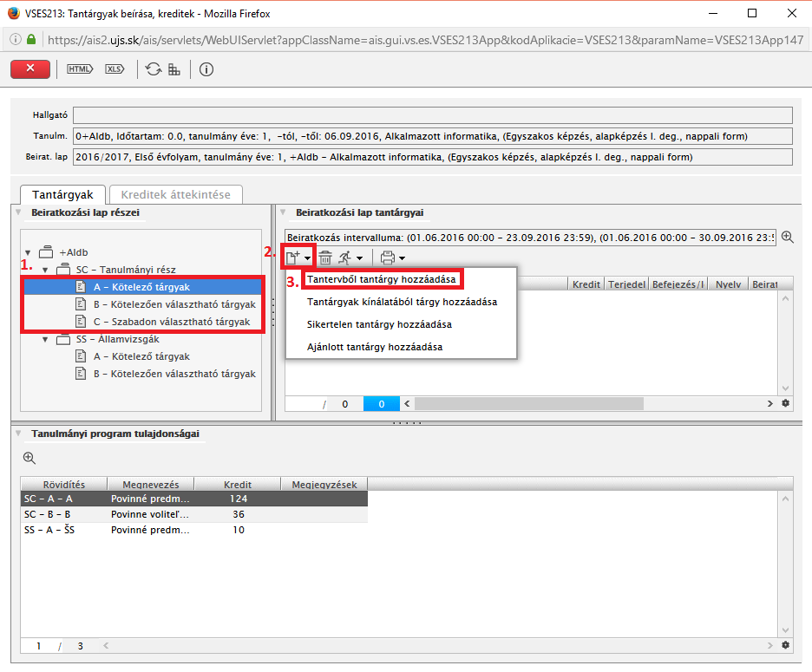Viewport: 812px width, 672px height.
Task: Click the printer icon in subjects toolbar
Action: 388,258
